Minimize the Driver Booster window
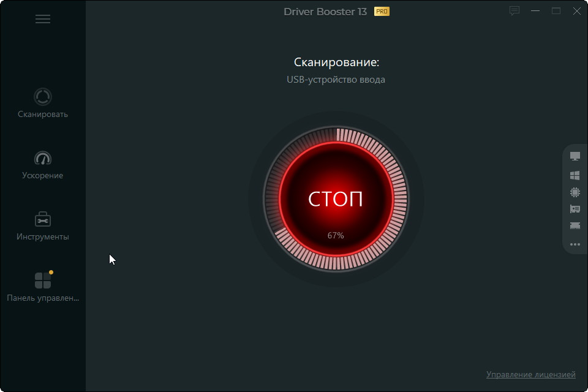Screen dimensions: 588x392 click(x=536, y=11)
